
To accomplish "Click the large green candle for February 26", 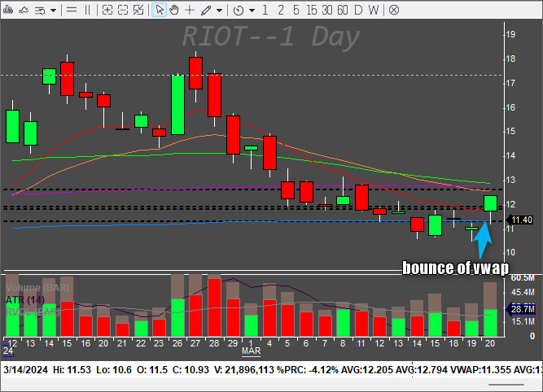I will pyautogui.click(x=177, y=104).
